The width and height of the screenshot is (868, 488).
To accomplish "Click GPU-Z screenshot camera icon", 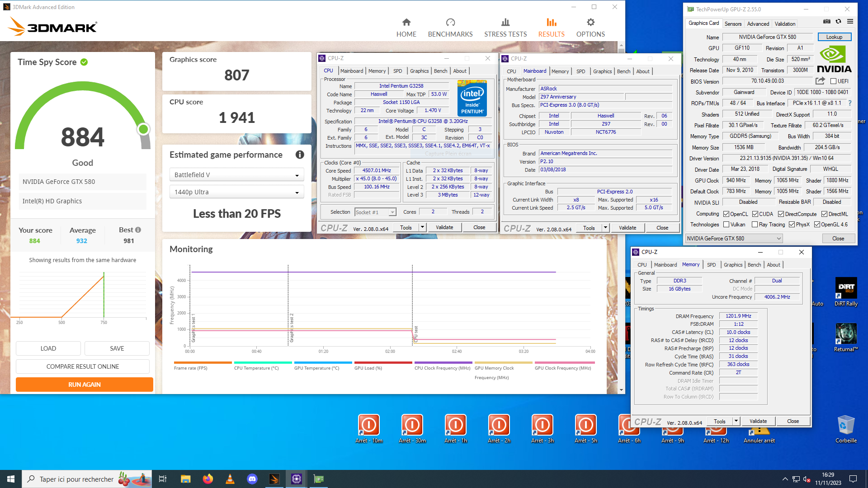I will coord(827,21).
